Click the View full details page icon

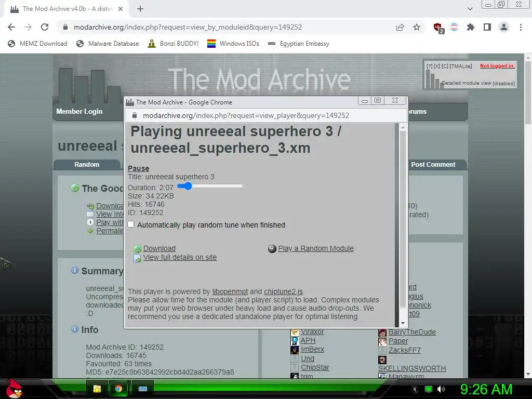coord(137,258)
